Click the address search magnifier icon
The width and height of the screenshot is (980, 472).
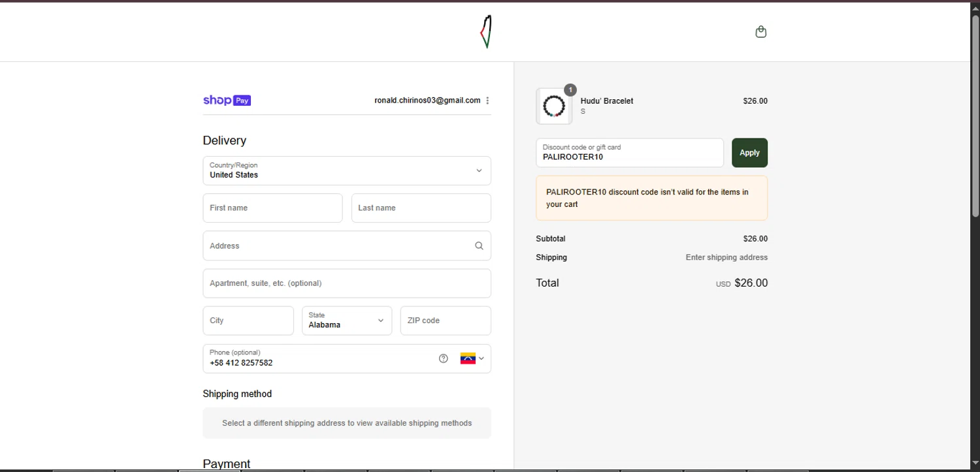coord(479,246)
